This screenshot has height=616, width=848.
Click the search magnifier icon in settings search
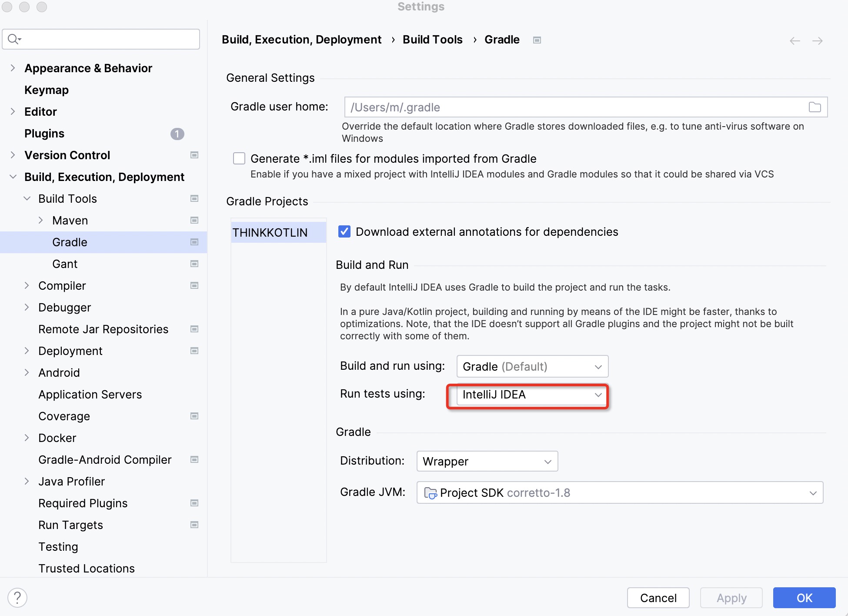pos(13,39)
